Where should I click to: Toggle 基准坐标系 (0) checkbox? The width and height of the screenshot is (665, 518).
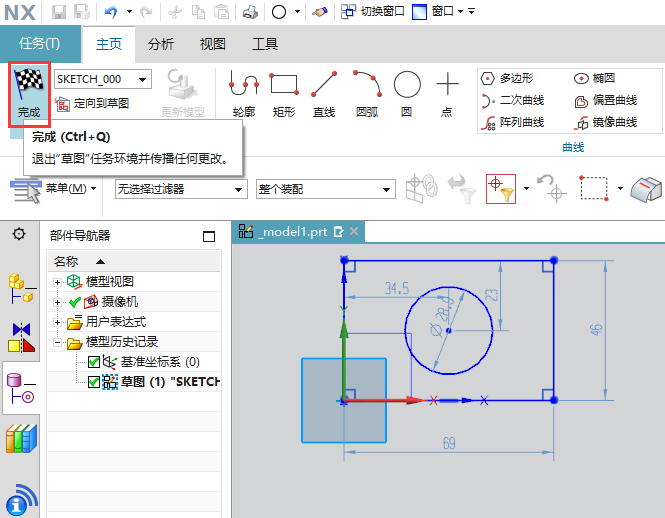pos(94,362)
